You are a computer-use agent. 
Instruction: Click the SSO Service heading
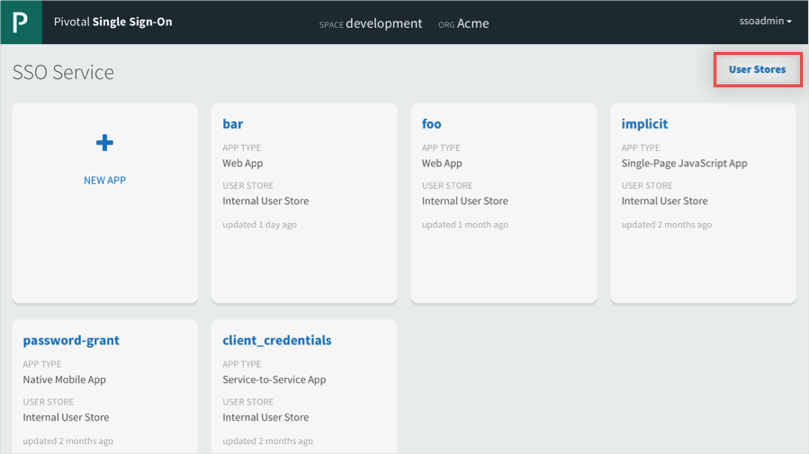click(63, 72)
